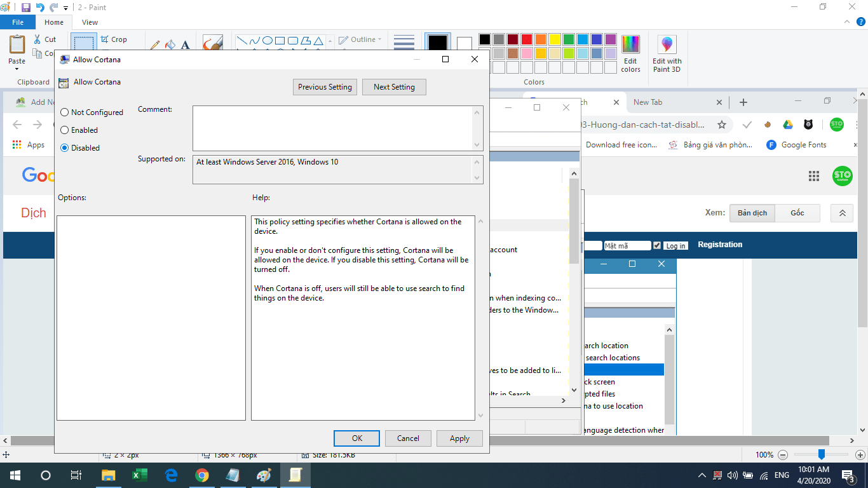Viewport: 868px width, 488px height.
Task: Select the Fill with color bucket tool
Action: tap(170, 45)
